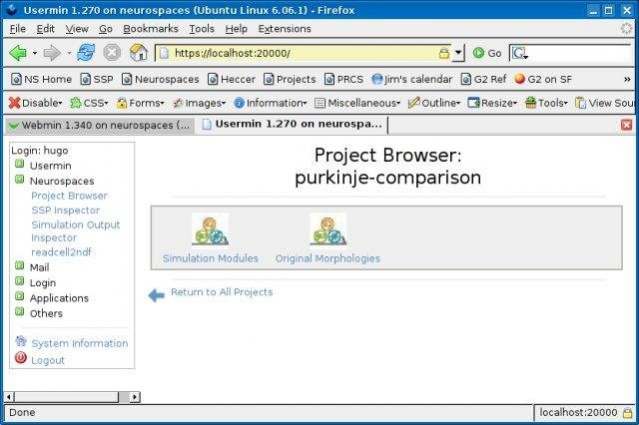Close the current tab with red X
Viewport: 639px width, 425px height.
626,125
